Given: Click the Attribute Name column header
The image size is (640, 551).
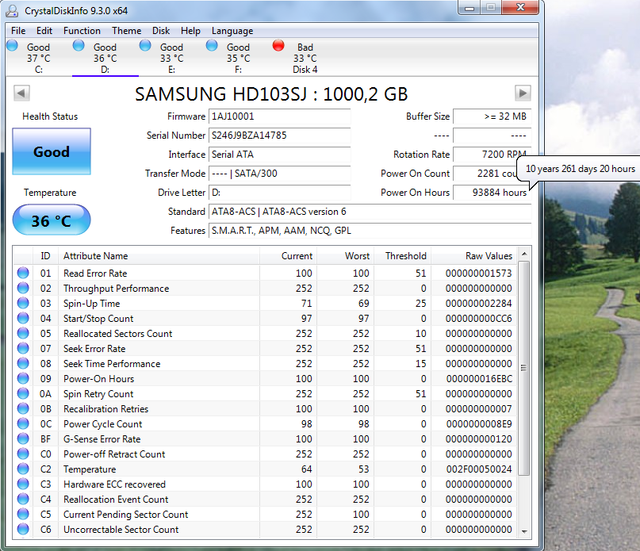Looking at the screenshot, I should pyautogui.click(x=159, y=256).
